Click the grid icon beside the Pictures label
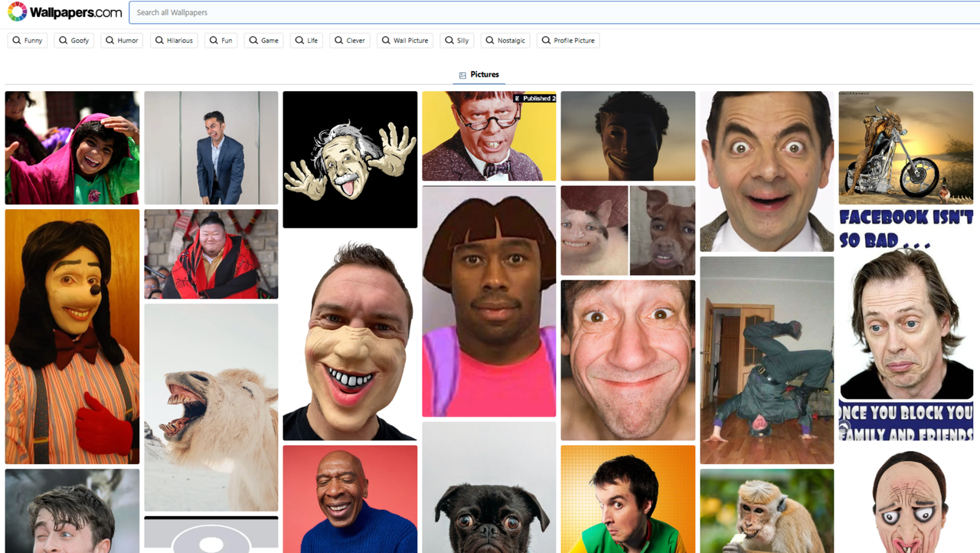Image resolution: width=980 pixels, height=553 pixels. tap(461, 74)
